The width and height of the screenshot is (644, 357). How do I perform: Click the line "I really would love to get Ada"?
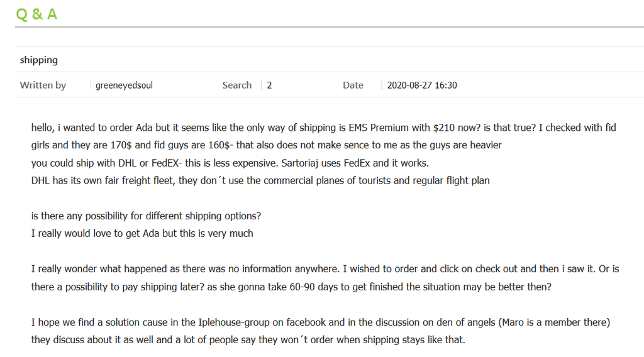pos(142,233)
